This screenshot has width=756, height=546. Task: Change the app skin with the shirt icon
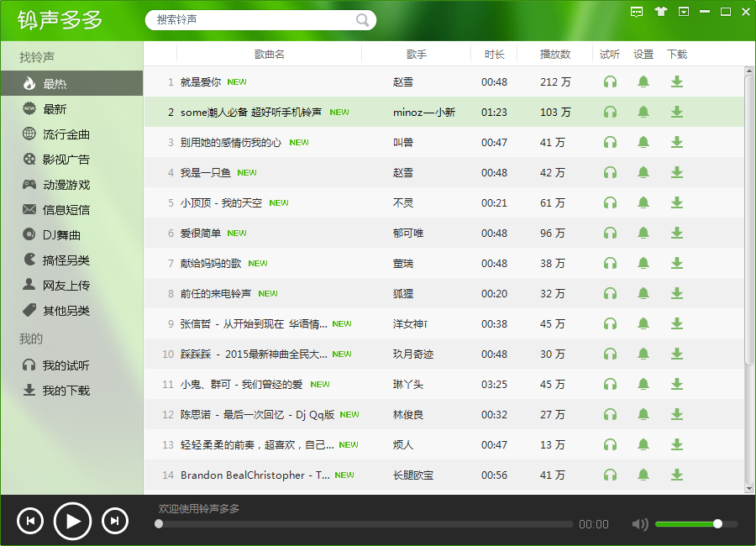pos(660,12)
